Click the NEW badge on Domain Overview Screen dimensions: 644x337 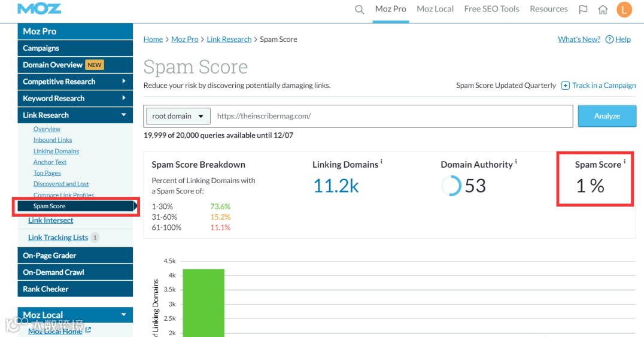click(95, 65)
